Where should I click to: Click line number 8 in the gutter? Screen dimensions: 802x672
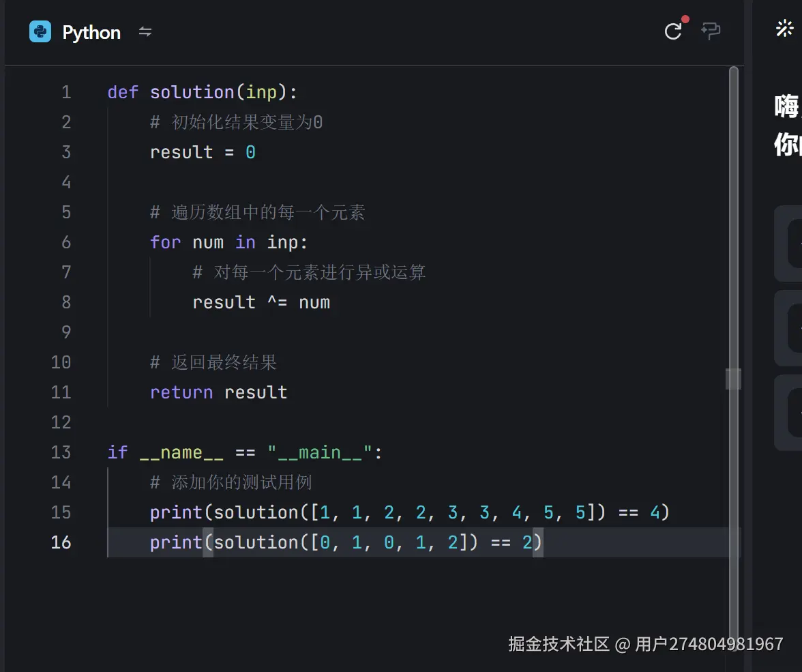66,302
